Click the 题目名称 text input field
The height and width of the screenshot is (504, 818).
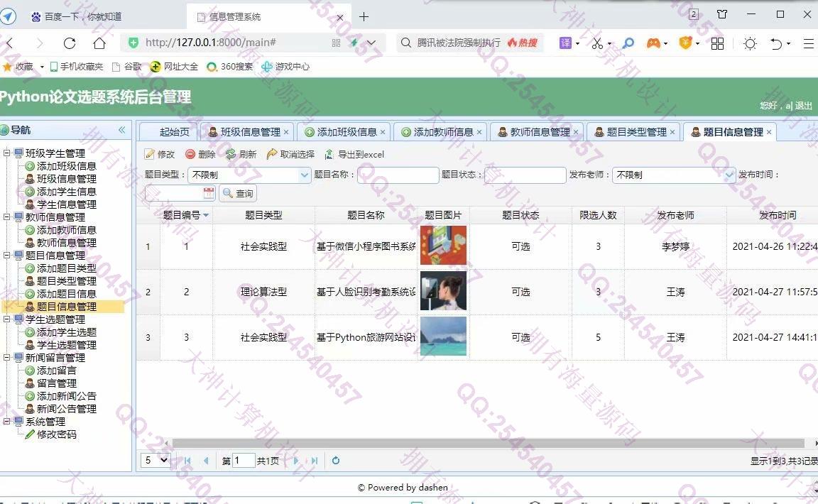[x=398, y=175]
